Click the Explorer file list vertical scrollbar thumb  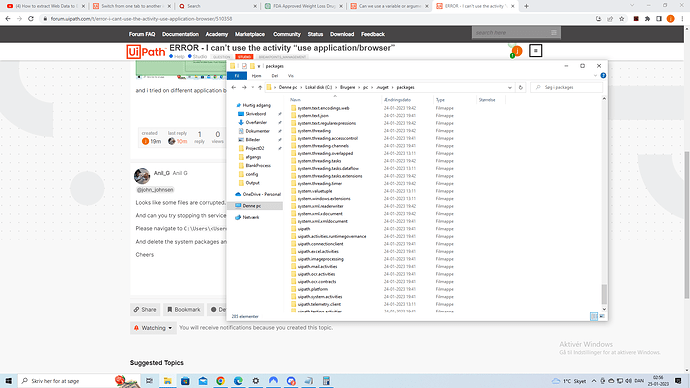[604, 294]
